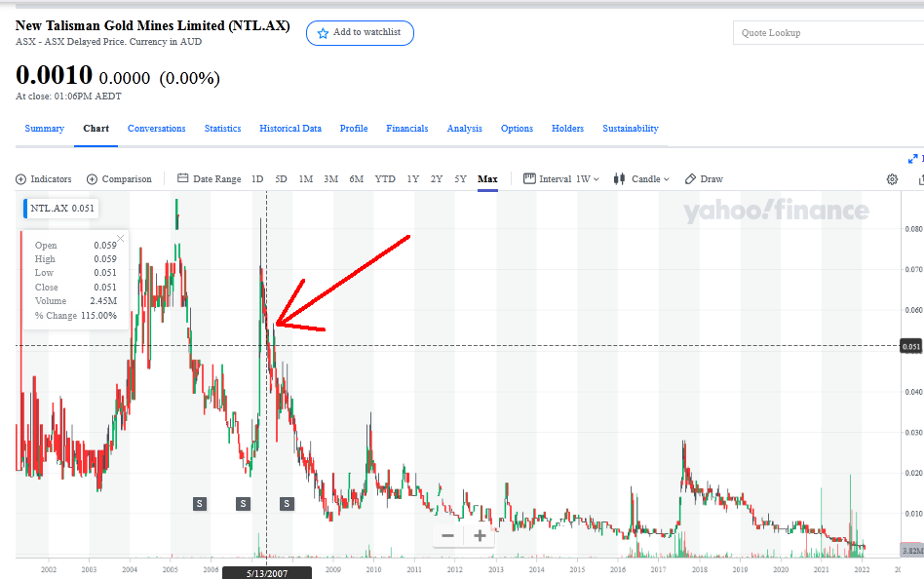Click the Comparison button
Screen dimensions: 924x579
click(119, 179)
